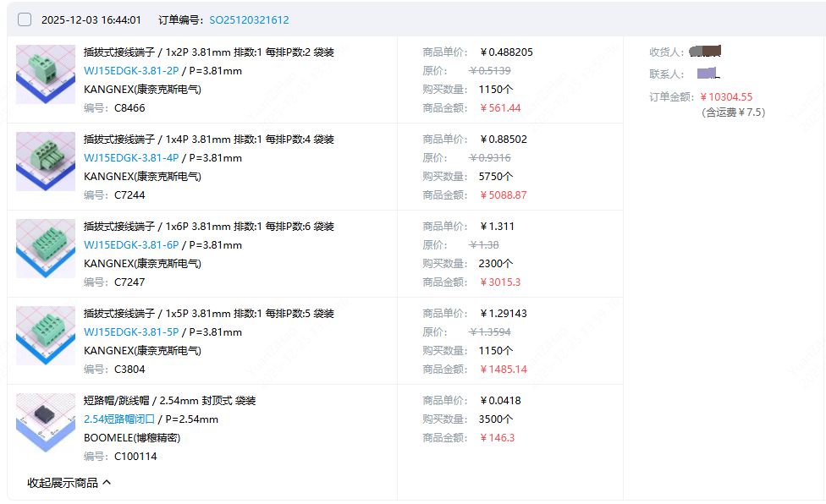
Task: Click part number C8466
Action: point(129,108)
